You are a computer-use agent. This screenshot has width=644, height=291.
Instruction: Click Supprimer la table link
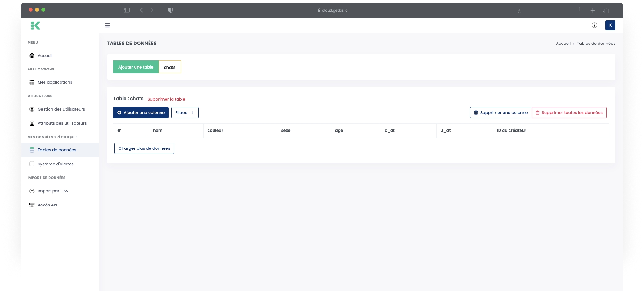pyautogui.click(x=166, y=99)
